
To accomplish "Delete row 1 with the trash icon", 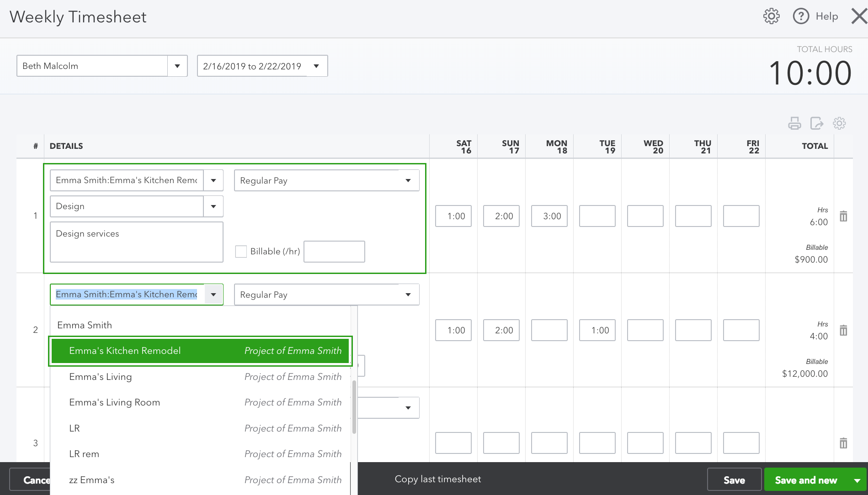I will click(x=843, y=216).
